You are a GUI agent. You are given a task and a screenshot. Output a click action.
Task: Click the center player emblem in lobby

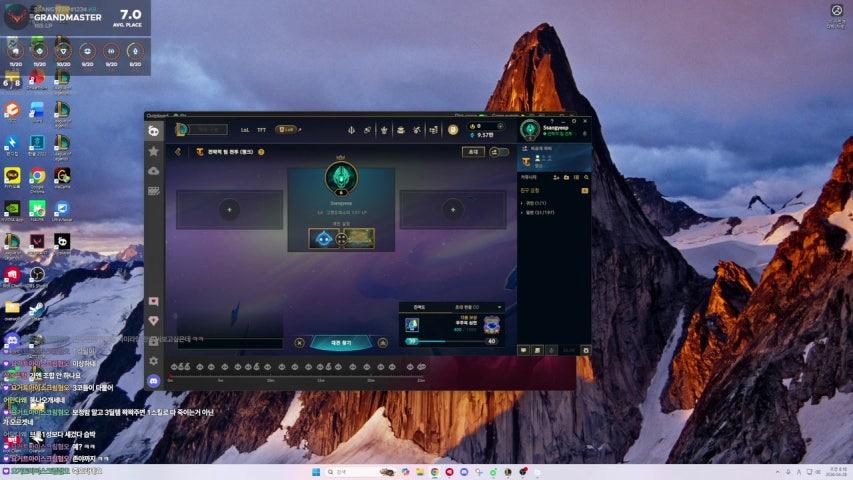(x=341, y=177)
